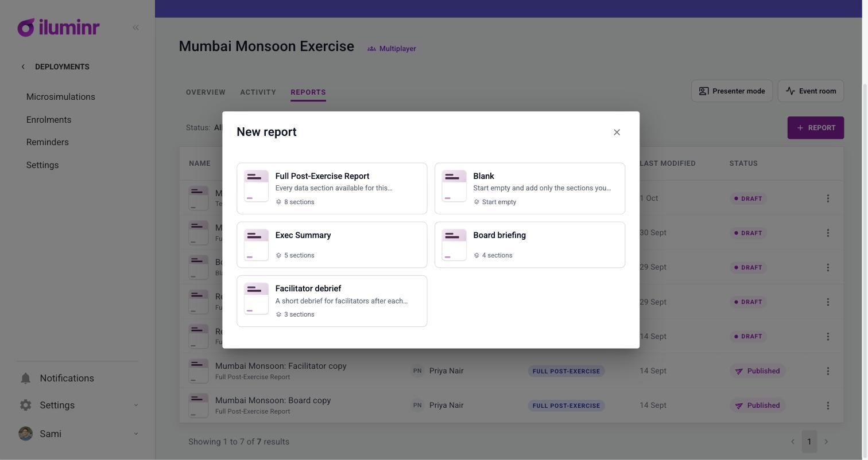
Task: Open deployment Settings in the sidebar
Action: coord(42,165)
